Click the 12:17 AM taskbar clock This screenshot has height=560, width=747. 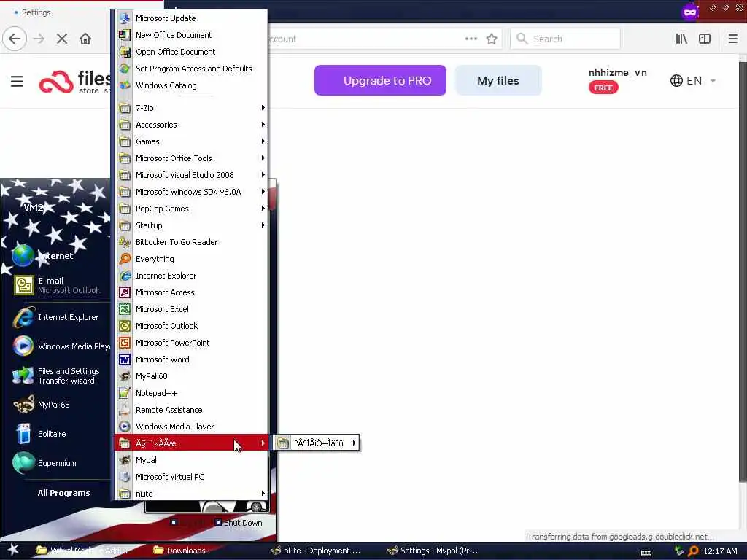[720, 551]
